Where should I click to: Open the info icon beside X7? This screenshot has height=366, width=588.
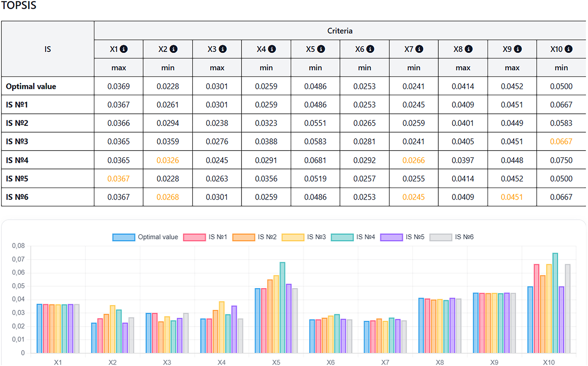tap(419, 49)
